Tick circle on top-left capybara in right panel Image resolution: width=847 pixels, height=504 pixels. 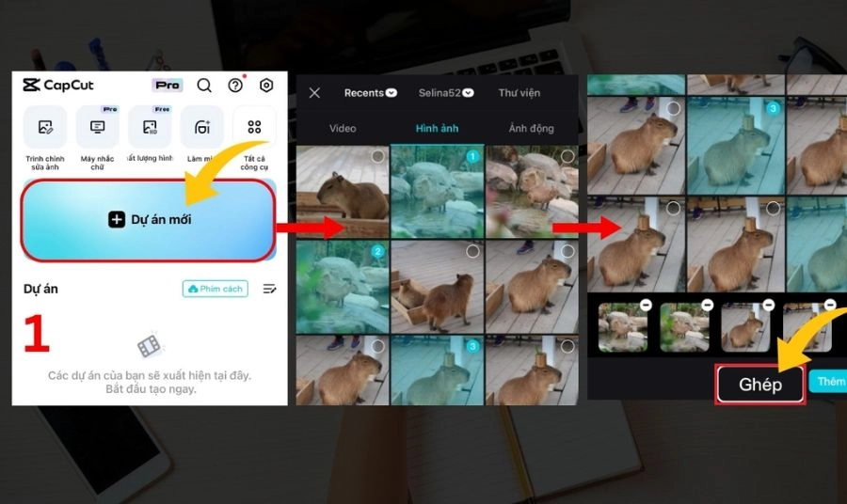point(673,108)
